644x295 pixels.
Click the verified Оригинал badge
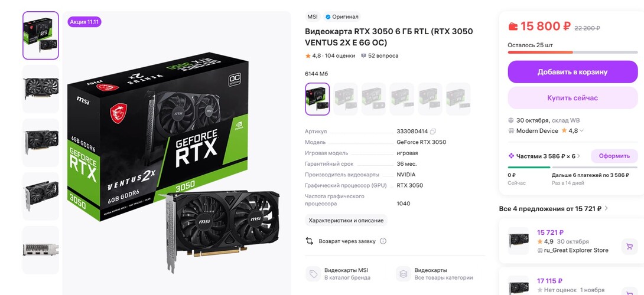coord(342,17)
